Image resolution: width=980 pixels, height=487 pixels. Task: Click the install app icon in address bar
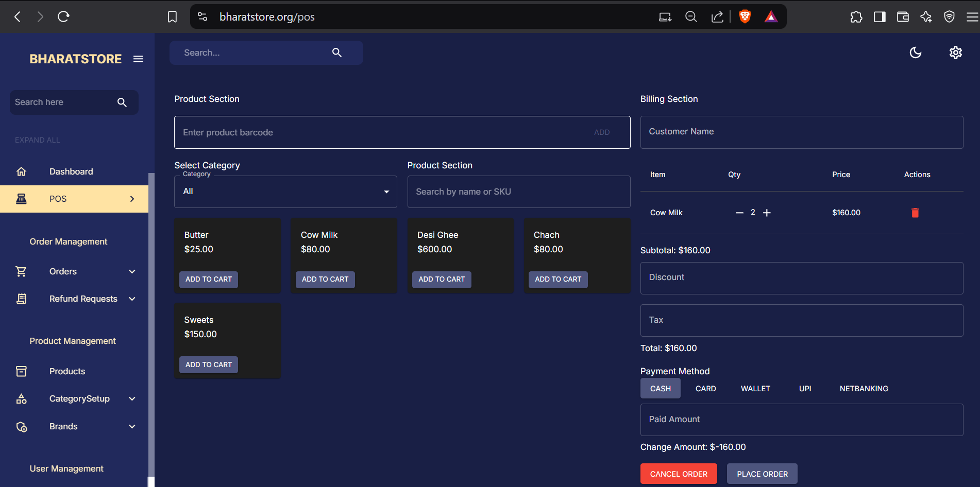665,17
